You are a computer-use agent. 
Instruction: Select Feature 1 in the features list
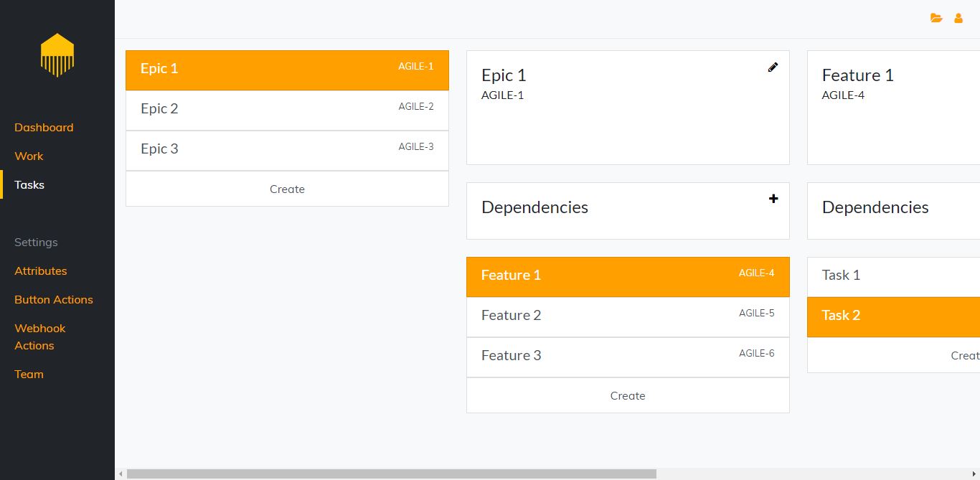(x=628, y=277)
